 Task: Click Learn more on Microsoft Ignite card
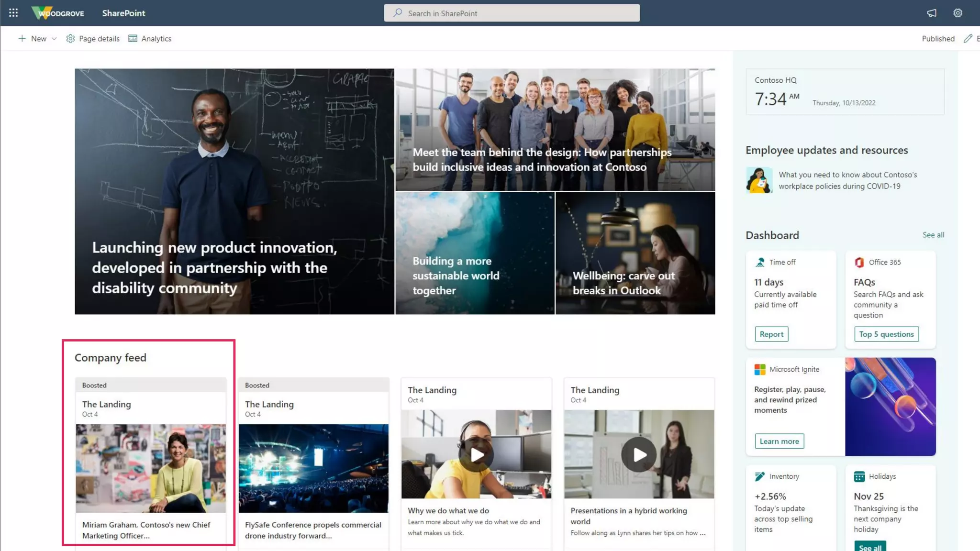(779, 441)
